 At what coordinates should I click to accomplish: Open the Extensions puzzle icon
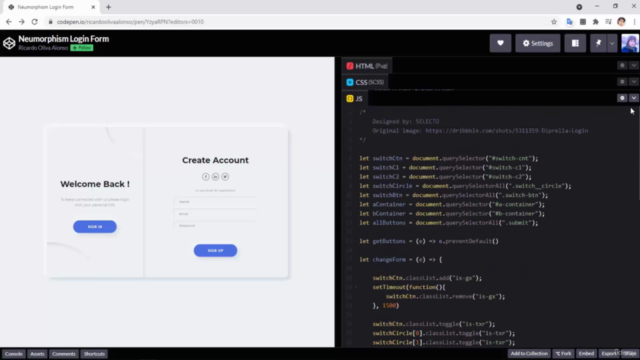596,22
